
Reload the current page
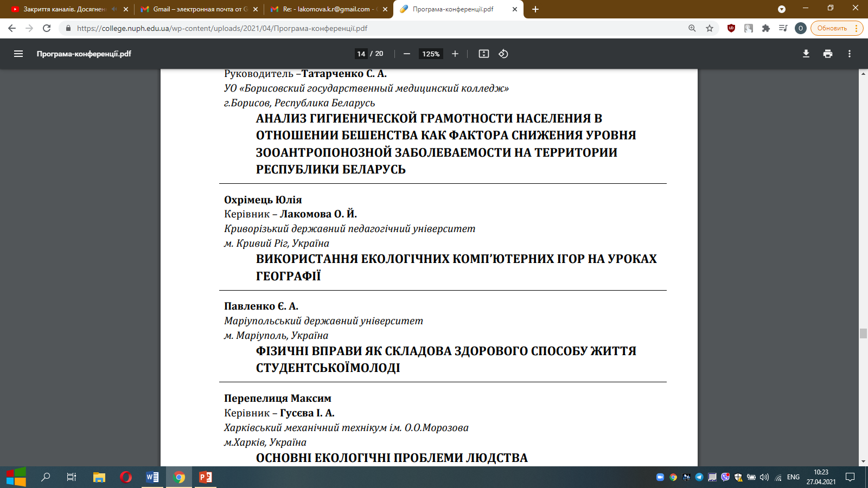click(x=47, y=28)
